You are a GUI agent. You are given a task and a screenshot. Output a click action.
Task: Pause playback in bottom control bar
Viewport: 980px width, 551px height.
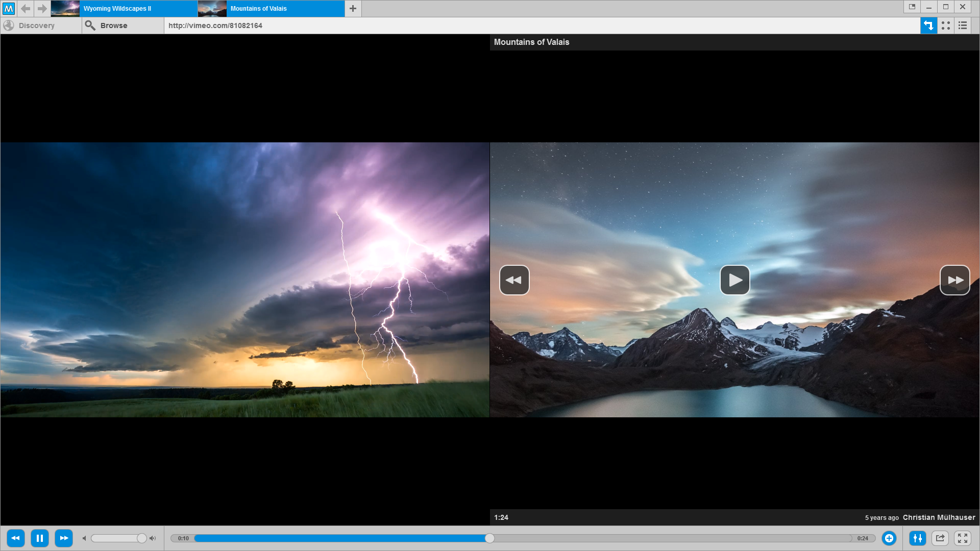coord(40,538)
